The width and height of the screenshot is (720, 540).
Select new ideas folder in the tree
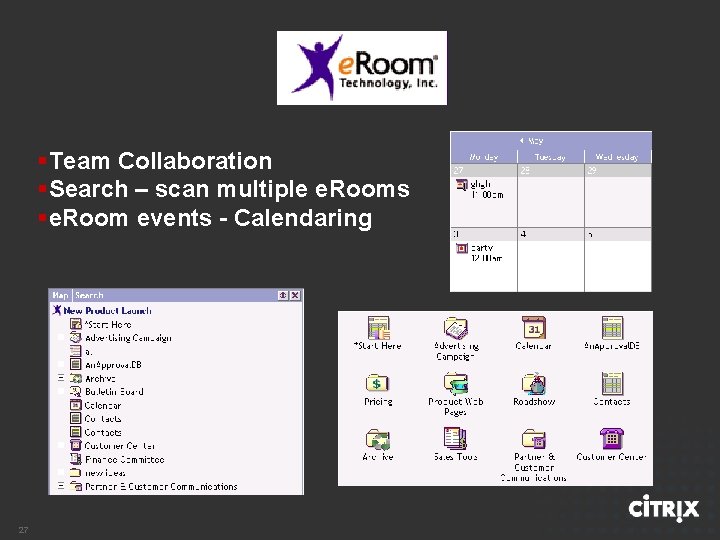(97, 473)
